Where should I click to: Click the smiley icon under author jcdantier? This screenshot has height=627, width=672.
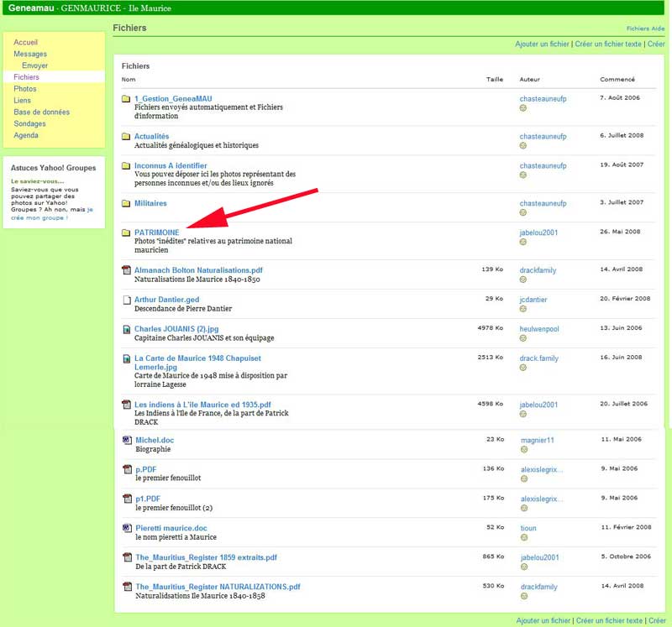pos(523,309)
